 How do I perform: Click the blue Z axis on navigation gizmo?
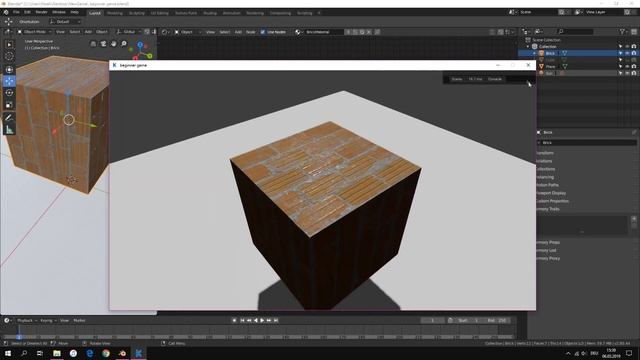[140, 44]
